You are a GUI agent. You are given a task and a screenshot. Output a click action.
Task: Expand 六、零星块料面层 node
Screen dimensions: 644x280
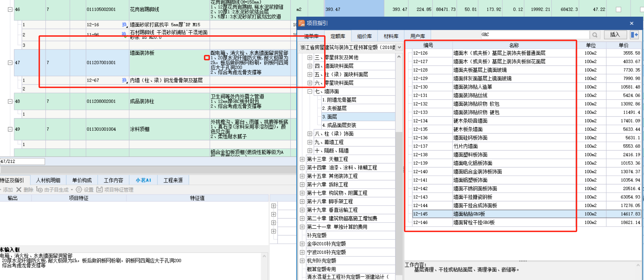click(x=310, y=83)
